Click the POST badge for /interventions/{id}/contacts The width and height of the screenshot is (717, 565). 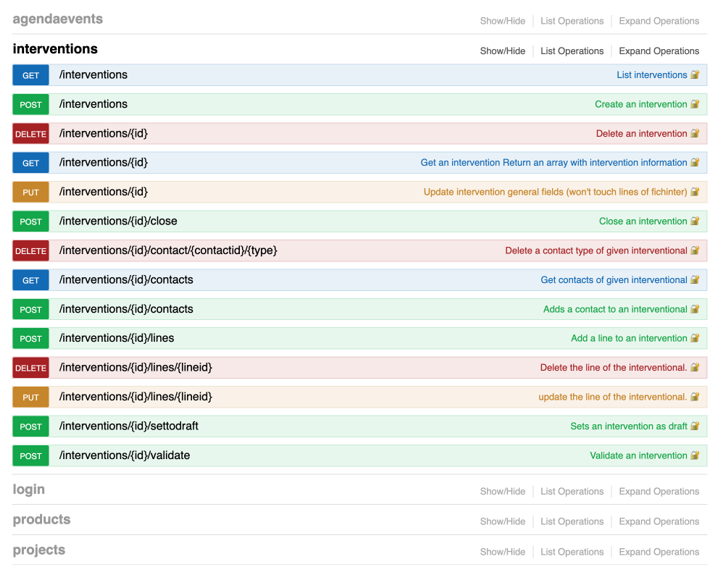pyautogui.click(x=31, y=309)
